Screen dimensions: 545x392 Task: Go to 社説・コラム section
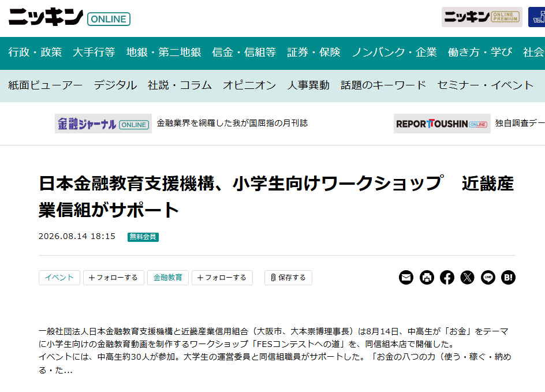[x=180, y=85]
